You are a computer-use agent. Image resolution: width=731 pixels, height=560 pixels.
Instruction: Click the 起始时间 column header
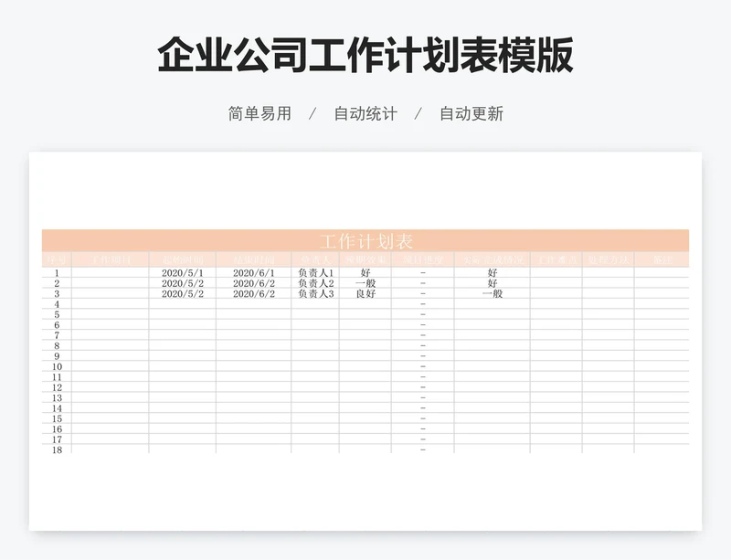183,260
